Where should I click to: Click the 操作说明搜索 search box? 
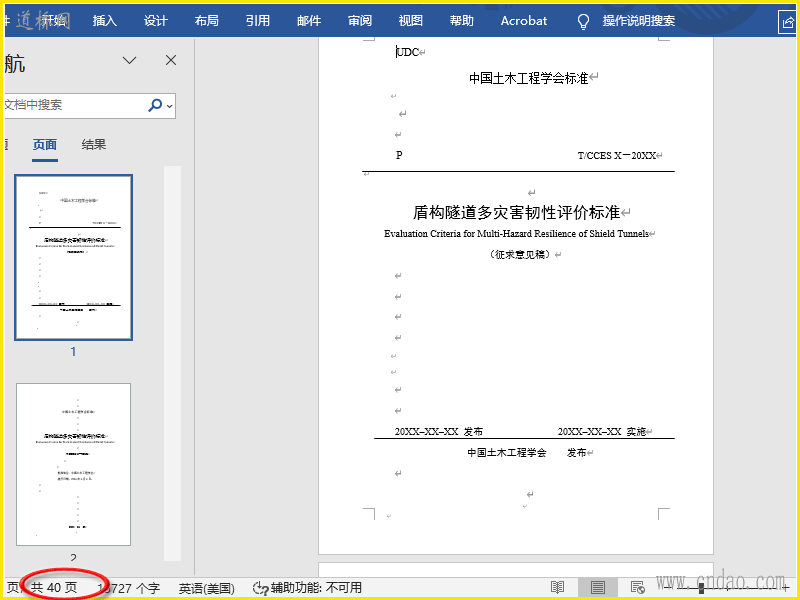(x=639, y=21)
